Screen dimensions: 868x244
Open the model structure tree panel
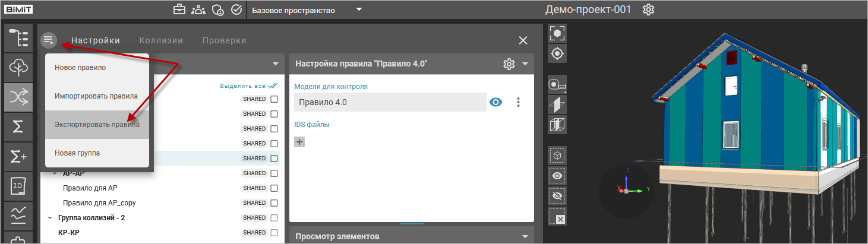[18, 37]
